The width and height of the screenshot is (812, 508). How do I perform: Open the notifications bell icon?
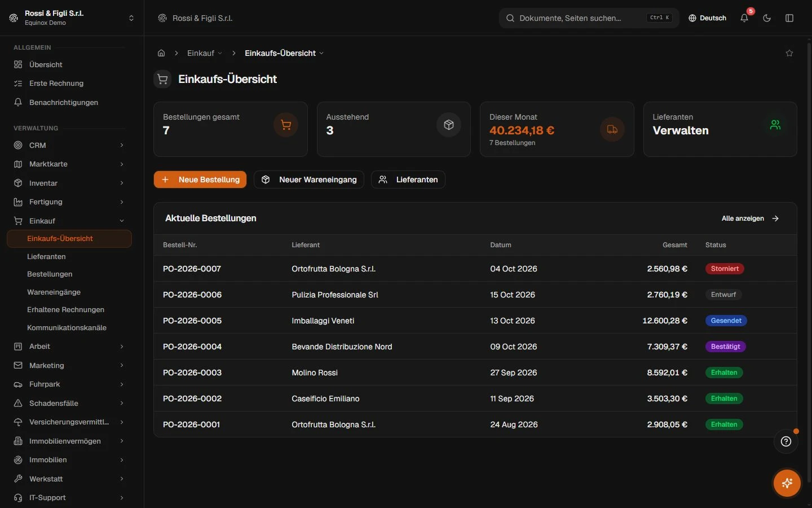pos(744,18)
